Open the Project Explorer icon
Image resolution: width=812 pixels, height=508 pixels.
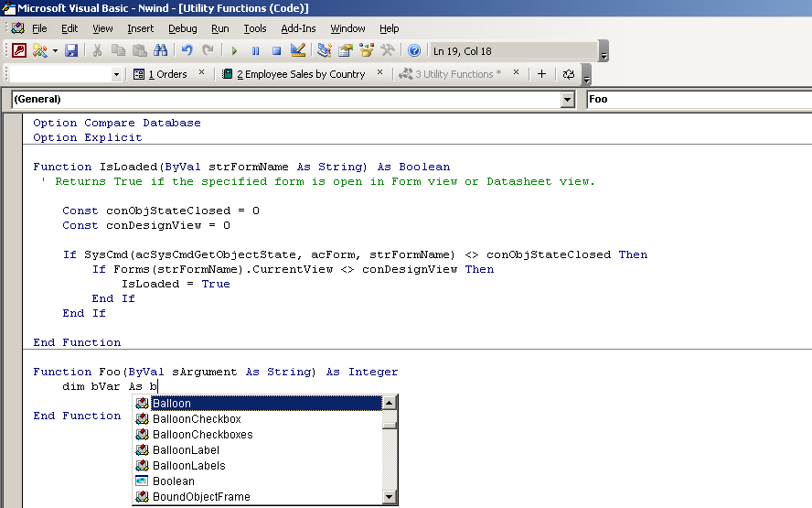[x=325, y=50]
